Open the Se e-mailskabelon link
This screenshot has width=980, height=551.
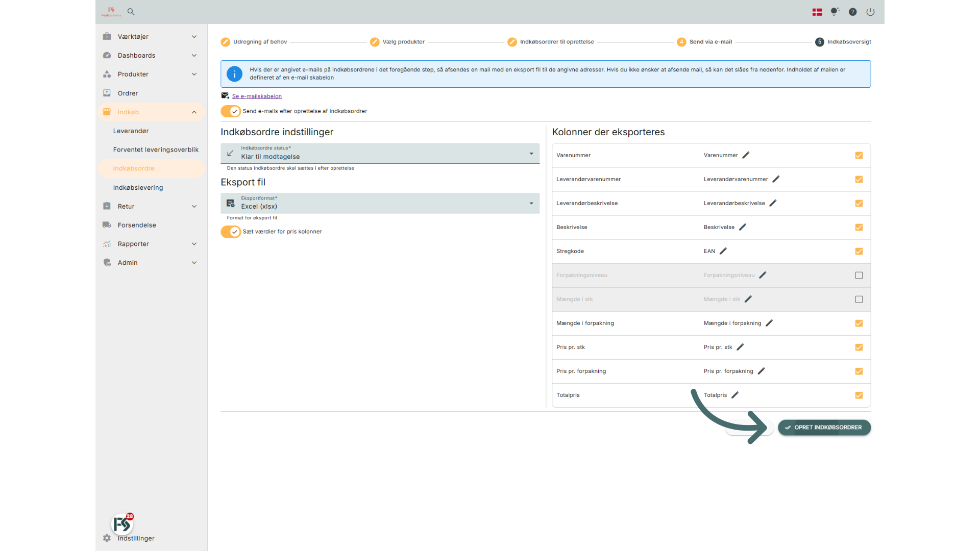click(x=257, y=96)
